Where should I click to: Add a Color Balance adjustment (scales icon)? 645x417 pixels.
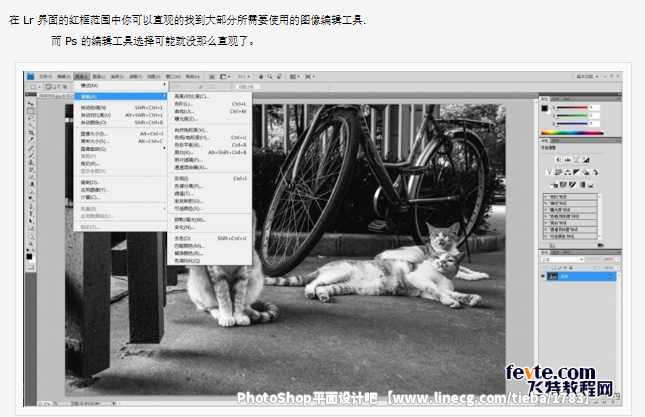coord(568,172)
